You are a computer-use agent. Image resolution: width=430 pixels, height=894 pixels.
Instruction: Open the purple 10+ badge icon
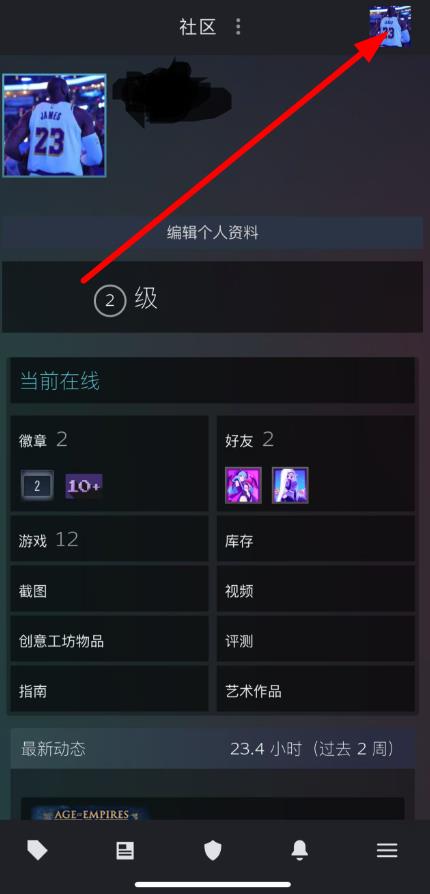[84, 486]
